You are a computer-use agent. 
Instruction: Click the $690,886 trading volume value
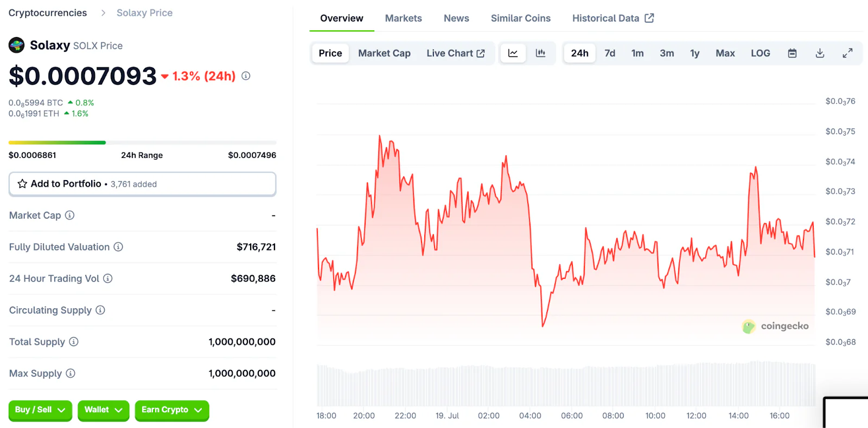coord(253,278)
